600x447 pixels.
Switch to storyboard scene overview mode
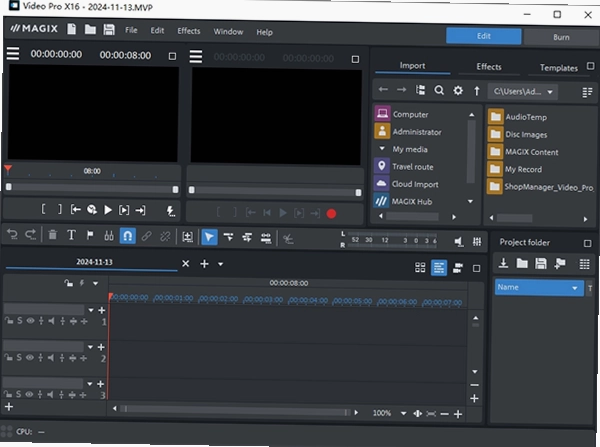(420, 267)
